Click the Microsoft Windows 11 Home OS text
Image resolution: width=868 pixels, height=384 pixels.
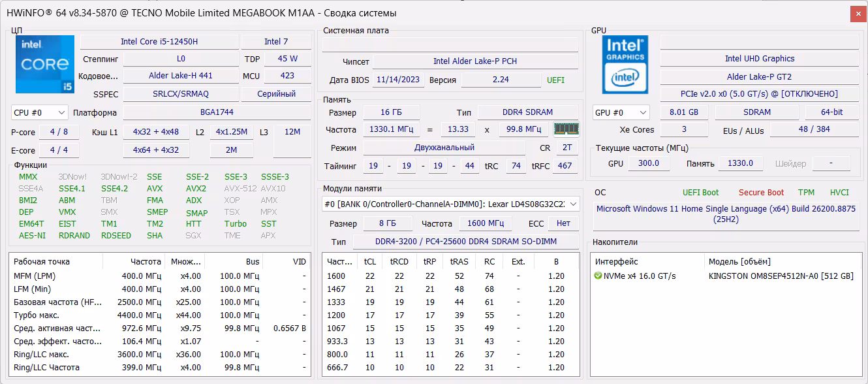click(726, 214)
